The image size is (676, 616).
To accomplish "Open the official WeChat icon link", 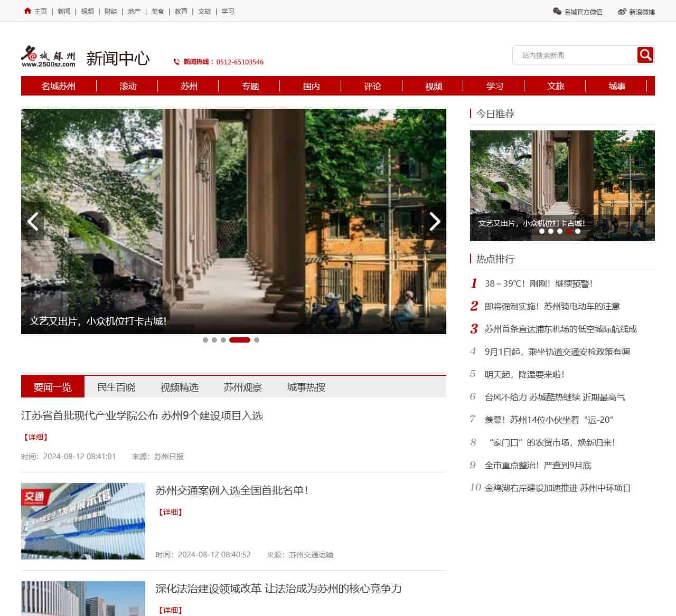I will [x=557, y=11].
